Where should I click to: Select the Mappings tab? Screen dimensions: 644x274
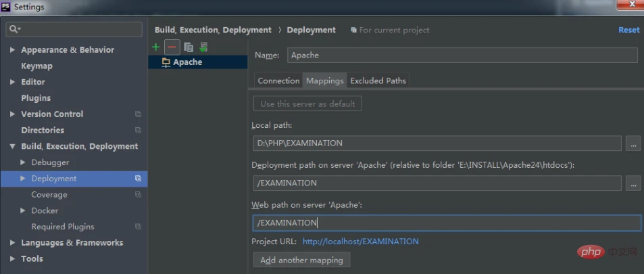click(325, 81)
